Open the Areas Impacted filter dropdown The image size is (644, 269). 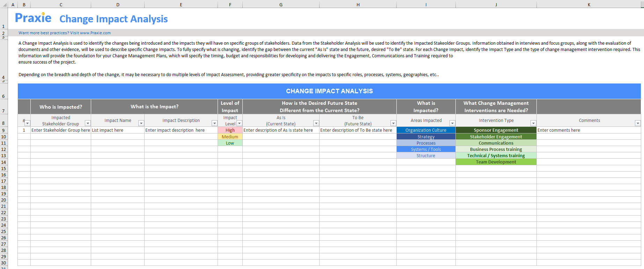pyautogui.click(x=452, y=123)
